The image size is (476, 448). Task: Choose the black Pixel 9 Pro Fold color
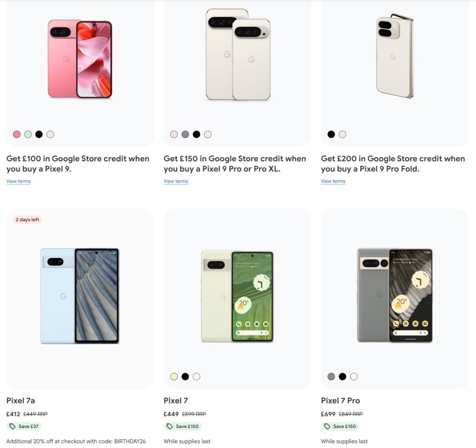331,134
